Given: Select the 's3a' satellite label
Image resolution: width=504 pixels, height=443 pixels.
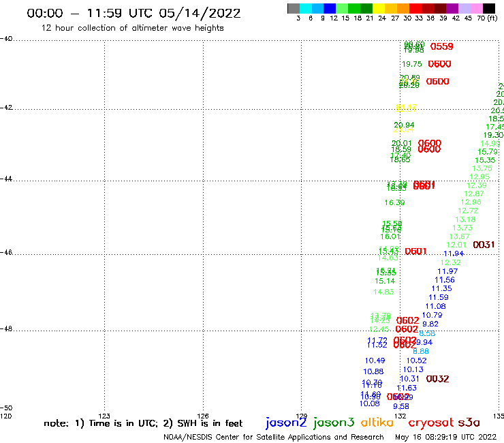Looking at the screenshot, I should [x=469, y=423].
